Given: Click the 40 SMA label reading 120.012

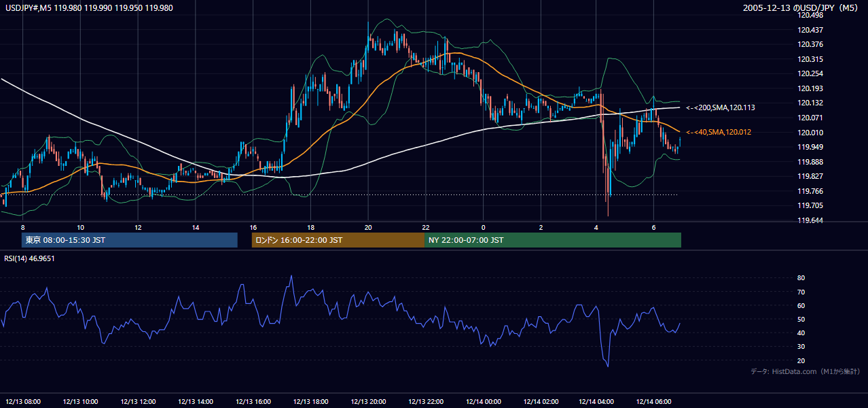Looking at the screenshot, I should pyautogui.click(x=719, y=132).
